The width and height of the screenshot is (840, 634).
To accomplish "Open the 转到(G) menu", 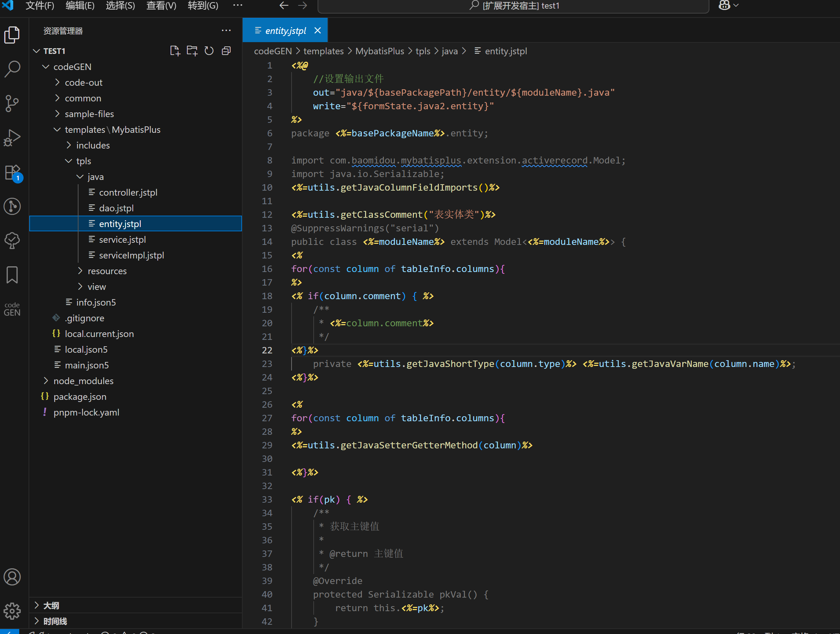I will click(203, 5).
